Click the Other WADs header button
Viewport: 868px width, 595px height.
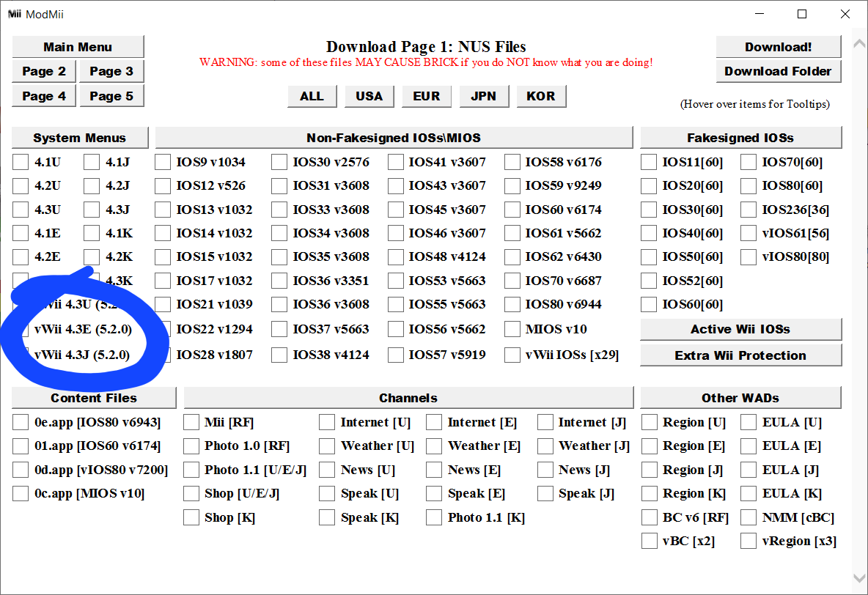(740, 398)
